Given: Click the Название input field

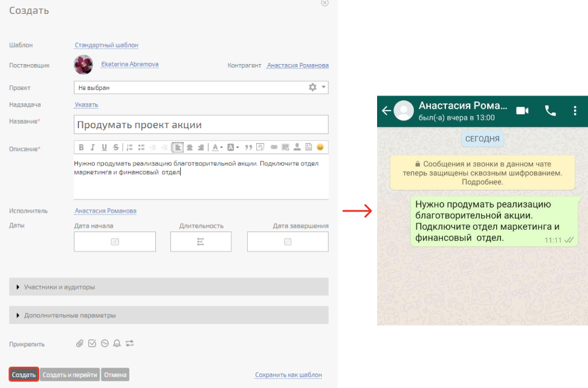Looking at the screenshot, I should [x=201, y=124].
